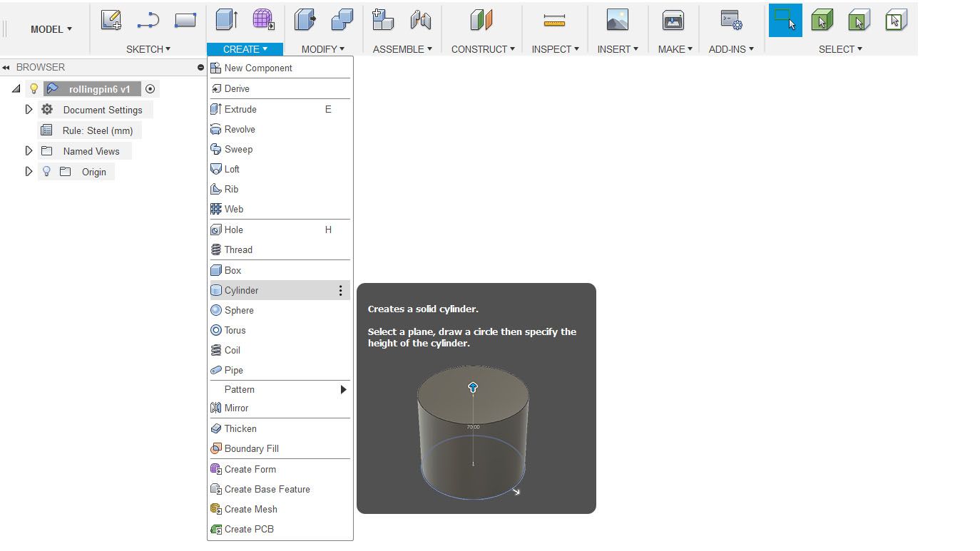Choose Derive in the Create menu

[x=280, y=88]
